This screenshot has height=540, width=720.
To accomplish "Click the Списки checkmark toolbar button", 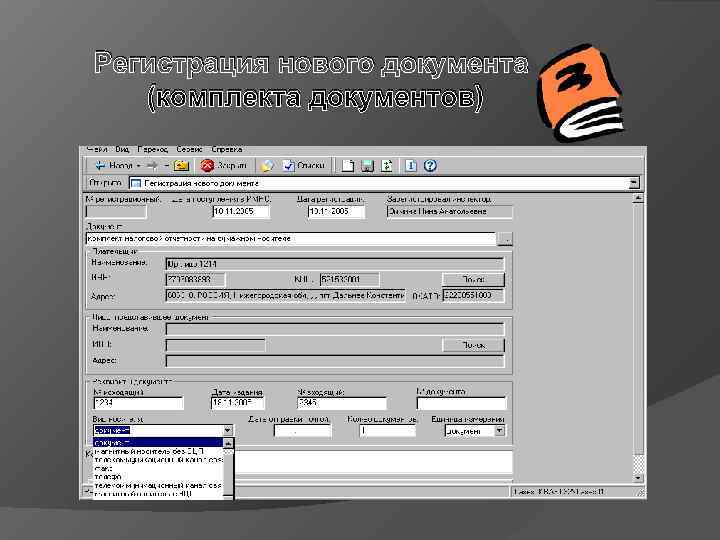I will coord(303,166).
